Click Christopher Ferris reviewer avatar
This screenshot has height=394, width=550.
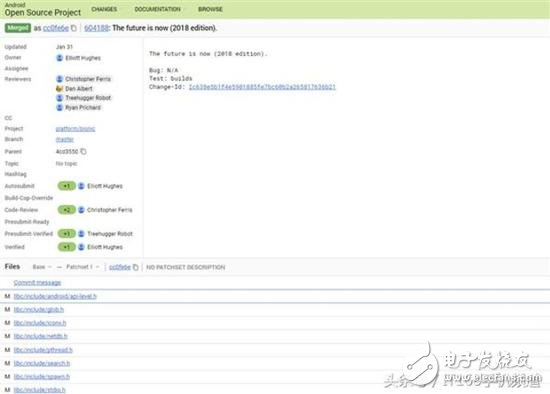point(60,79)
